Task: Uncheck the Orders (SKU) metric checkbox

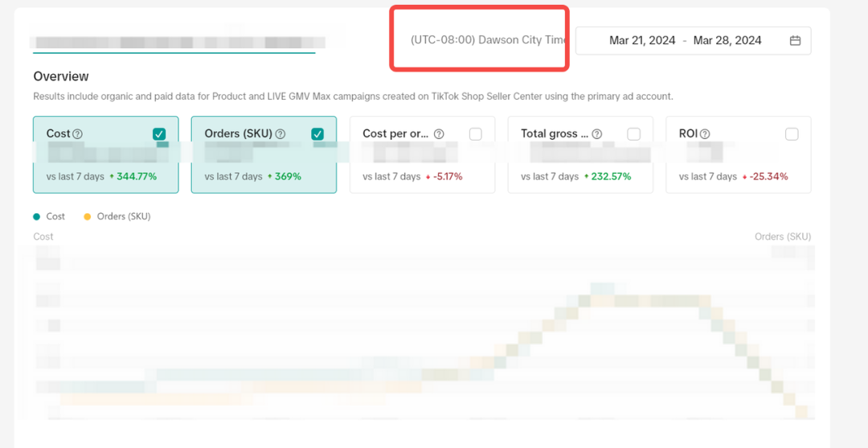Action: [317, 134]
